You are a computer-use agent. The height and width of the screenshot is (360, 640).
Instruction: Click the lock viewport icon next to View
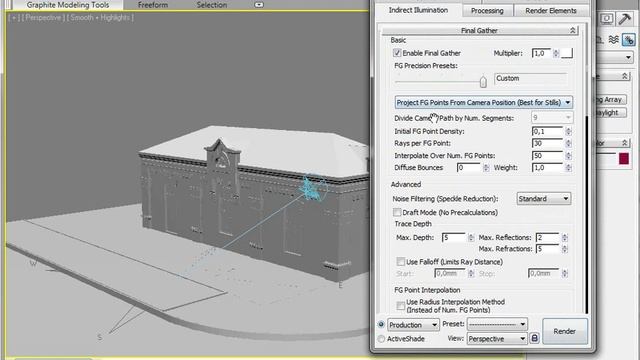tap(534, 338)
